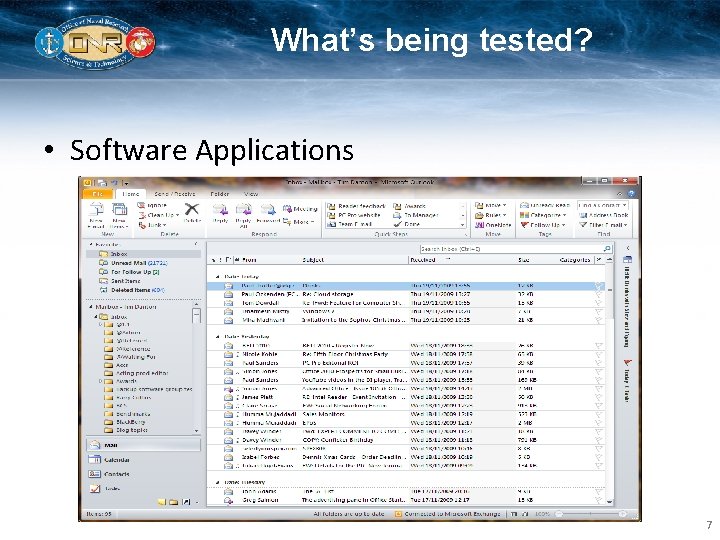Screen dimensions: 720x540
Task: Click the Notes icon below the Tasks button
Action: coord(162,502)
